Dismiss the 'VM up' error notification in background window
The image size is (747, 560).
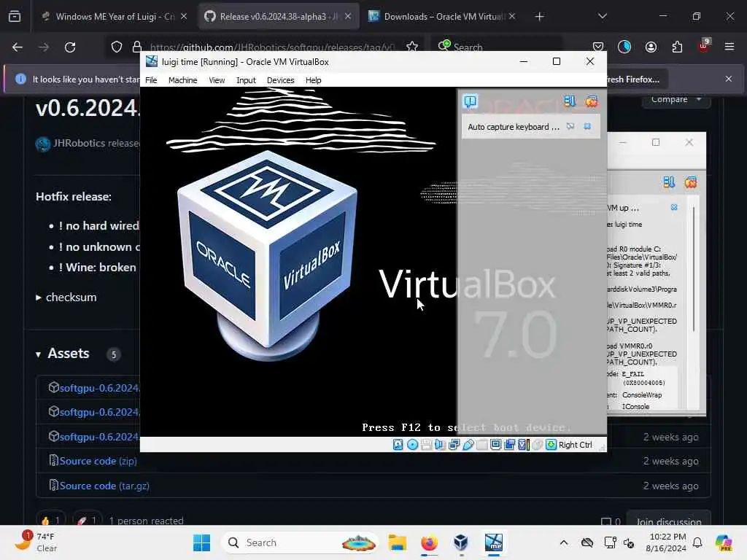674,207
